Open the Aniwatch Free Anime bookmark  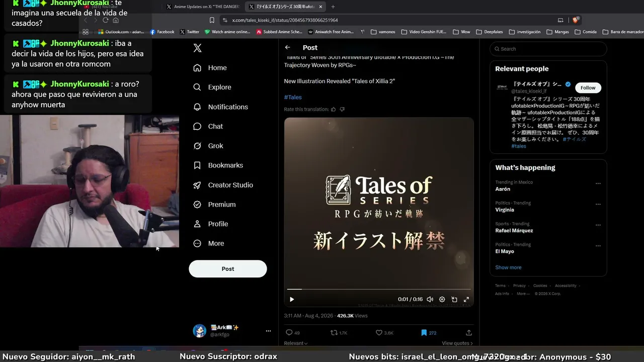coord(331,32)
